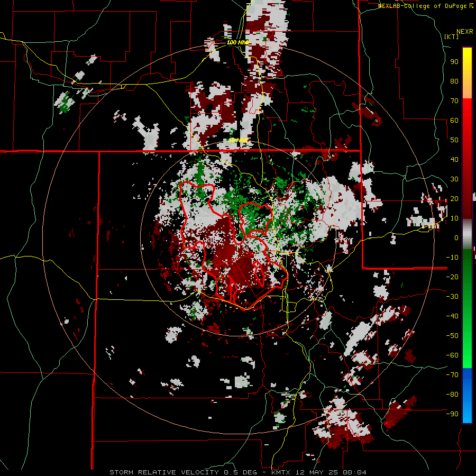Click the 0 value on velocity scale
Viewport: 476px width, 476px height.
point(456,238)
